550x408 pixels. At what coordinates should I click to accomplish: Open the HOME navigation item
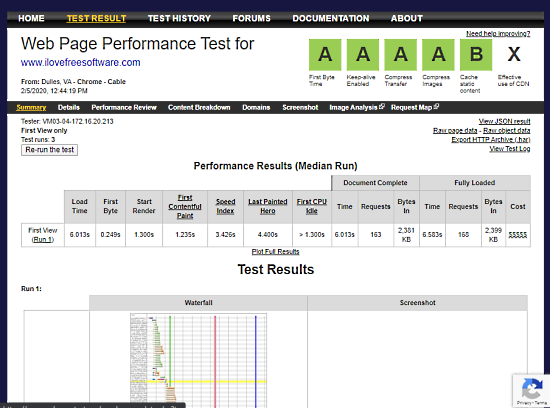31,18
